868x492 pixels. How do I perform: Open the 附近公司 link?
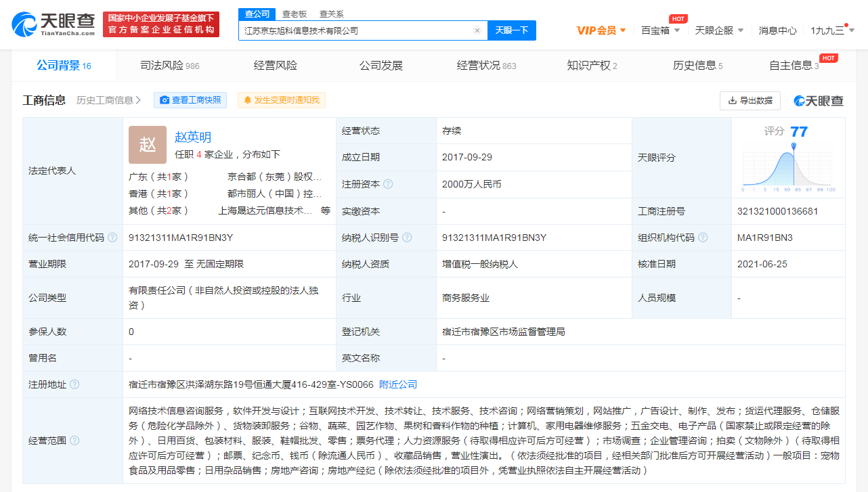(x=398, y=384)
